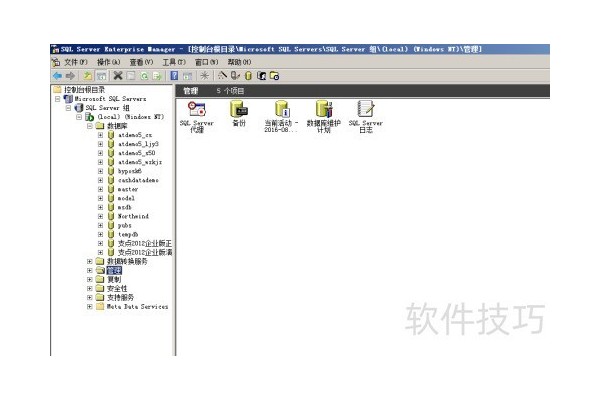Select the msdb database label
This screenshot has width=600, height=400.
pos(124,207)
